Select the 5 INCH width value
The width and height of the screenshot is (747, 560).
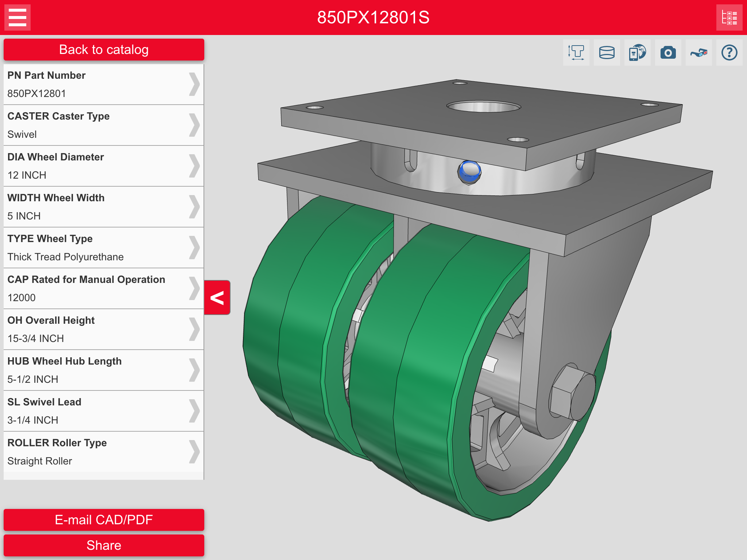(24, 216)
